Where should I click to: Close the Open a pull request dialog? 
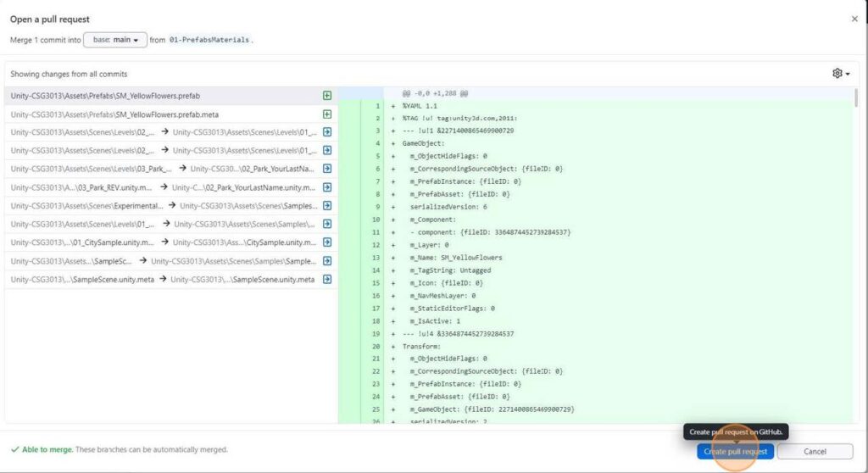point(854,19)
